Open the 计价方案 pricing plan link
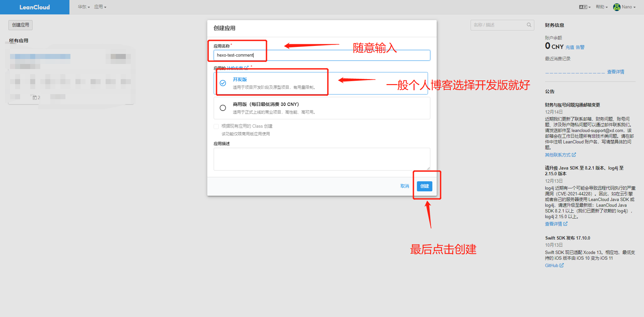 click(x=237, y=68)
